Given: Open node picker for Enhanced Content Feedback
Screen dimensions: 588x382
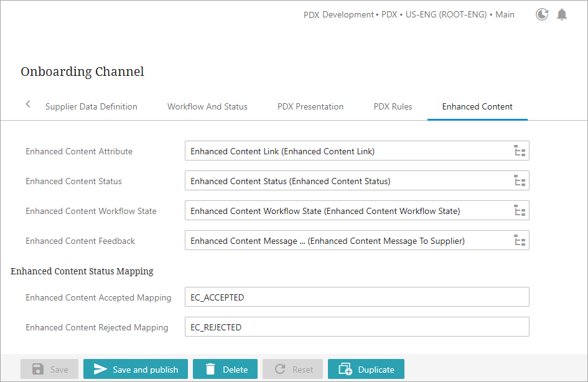Looking at the screenshot, I should click(x=520, y=241).
